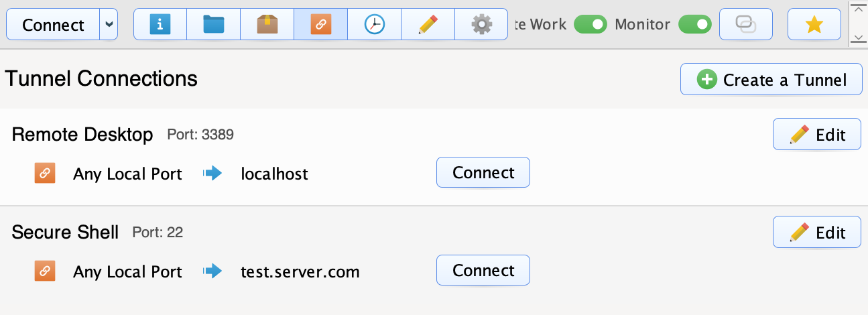Edit the Secure Shell tunnel
Viewport: 868px width, 315px height.
point(817,233)
